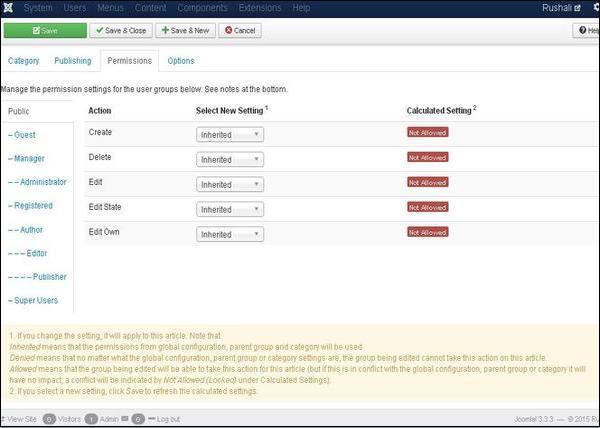Click the Cancel button
600x428 pixels.
(x=240, y=31)
